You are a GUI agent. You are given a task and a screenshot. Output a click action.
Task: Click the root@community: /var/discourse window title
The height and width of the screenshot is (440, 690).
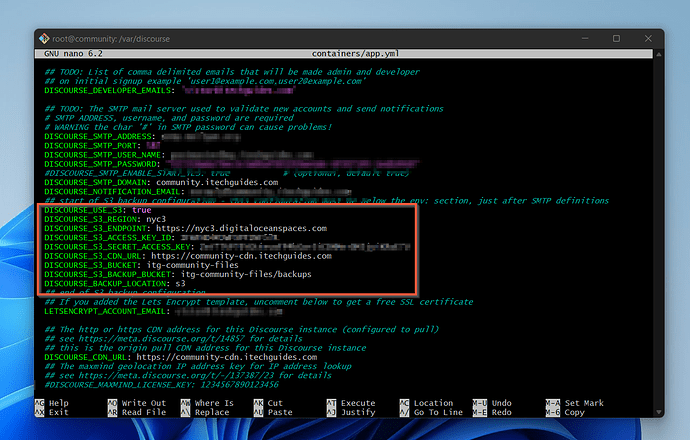pos(111,39)
